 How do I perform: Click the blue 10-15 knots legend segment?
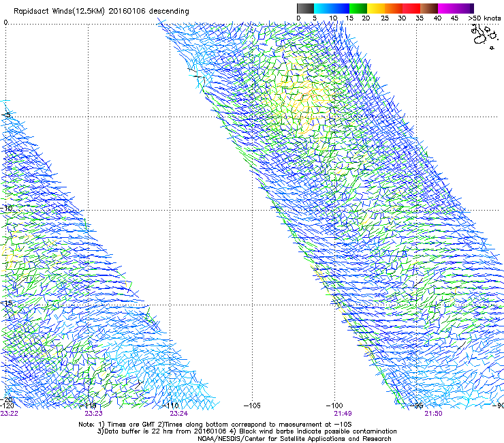(x=341, y=8)
